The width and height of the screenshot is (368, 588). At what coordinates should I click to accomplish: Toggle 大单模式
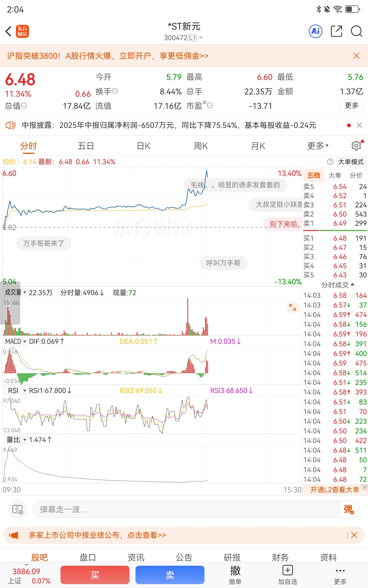click(351, 162)
